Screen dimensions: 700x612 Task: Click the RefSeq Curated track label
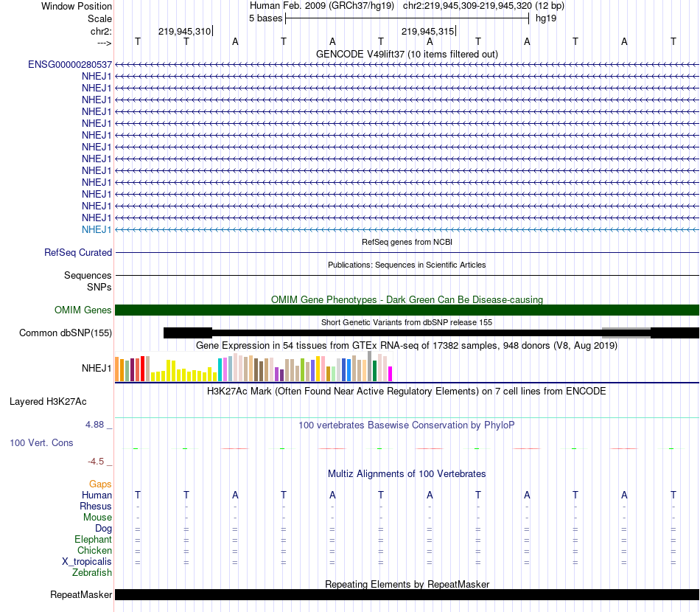tap(78, 253)
